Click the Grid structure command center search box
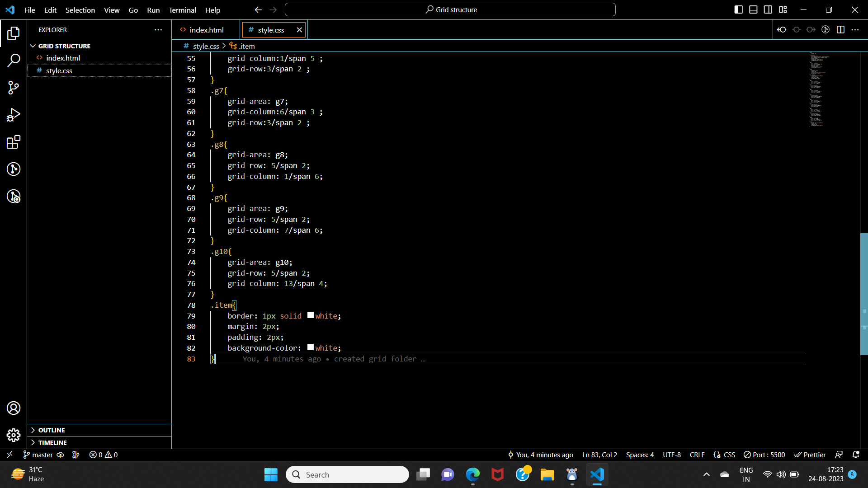 (450, 9)
